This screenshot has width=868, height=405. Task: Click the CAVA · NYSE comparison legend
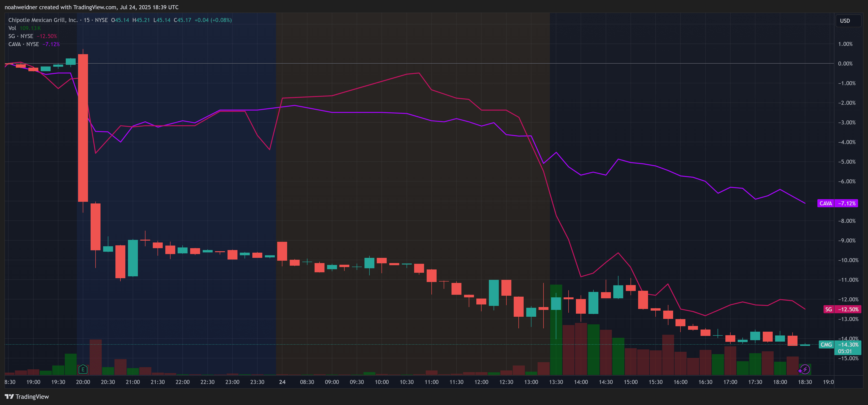coord(24,44)
